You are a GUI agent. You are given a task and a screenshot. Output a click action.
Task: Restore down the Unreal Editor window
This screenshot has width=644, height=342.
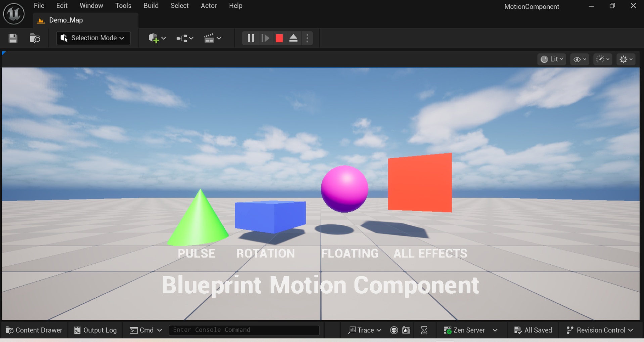click(612, 6)
